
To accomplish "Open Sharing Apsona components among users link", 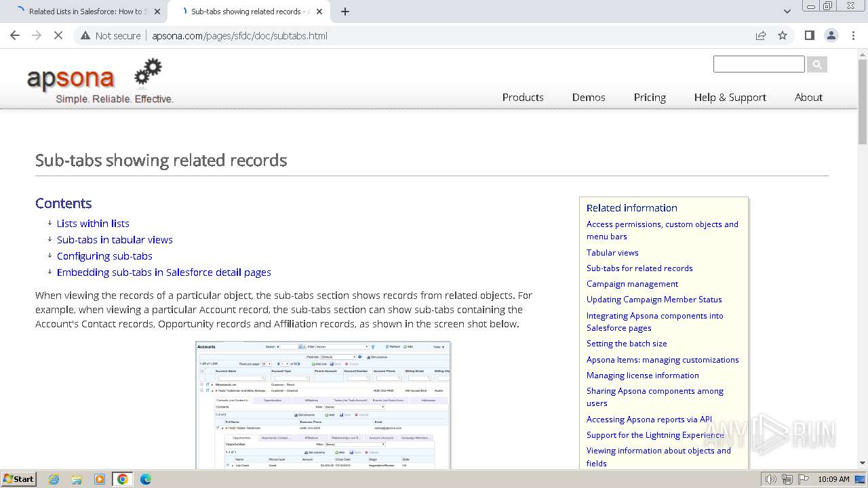I will pos(655,396).
